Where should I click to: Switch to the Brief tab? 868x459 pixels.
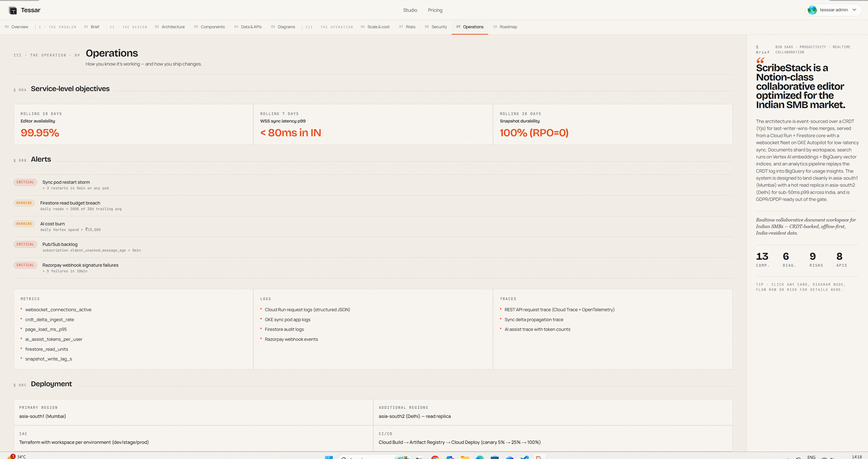92,27
